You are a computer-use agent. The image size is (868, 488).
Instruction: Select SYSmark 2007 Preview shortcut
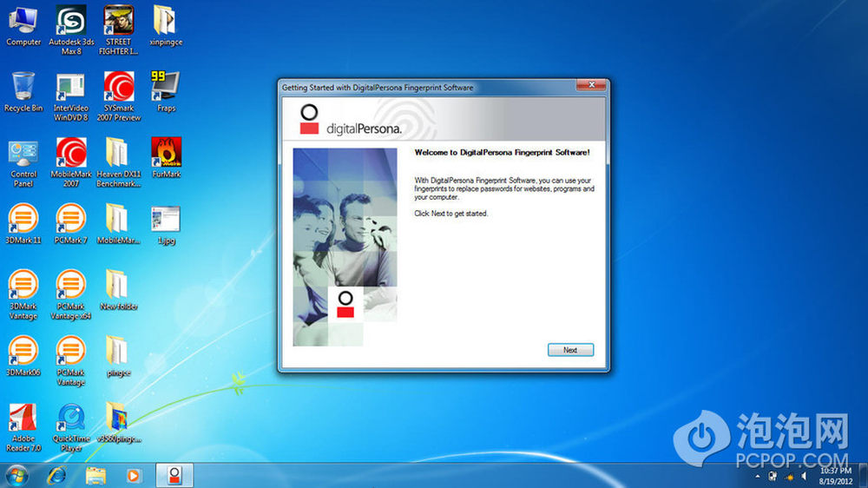tap(118, 96)
